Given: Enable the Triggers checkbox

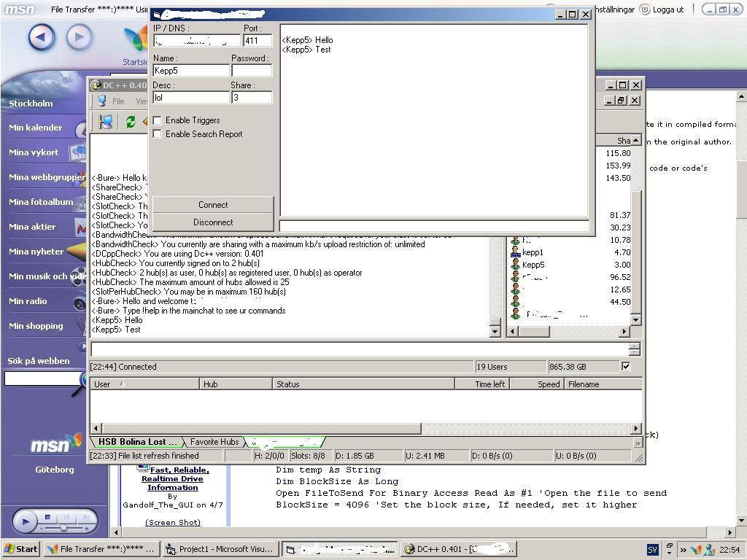Looking at the screenshot, I should tap(158, 120).
